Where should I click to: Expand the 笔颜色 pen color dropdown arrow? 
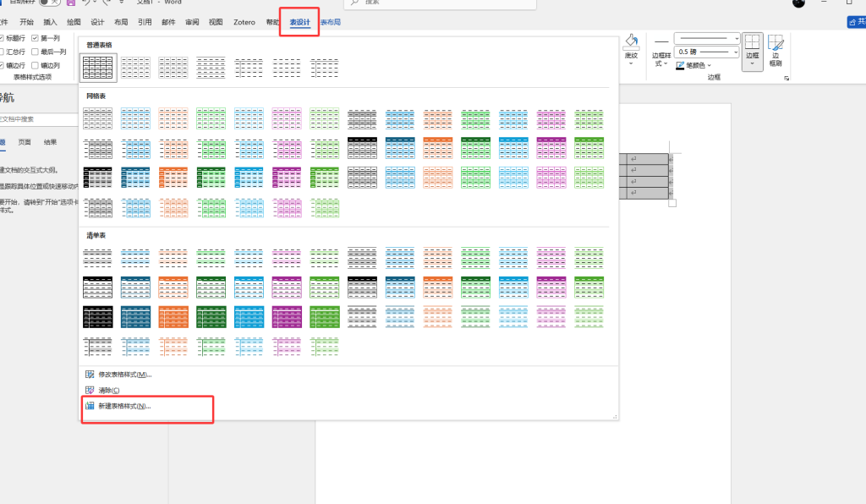coord(708,65)
